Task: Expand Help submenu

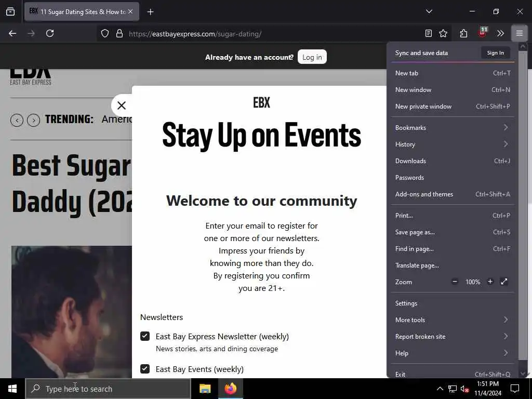Action: 453,353
